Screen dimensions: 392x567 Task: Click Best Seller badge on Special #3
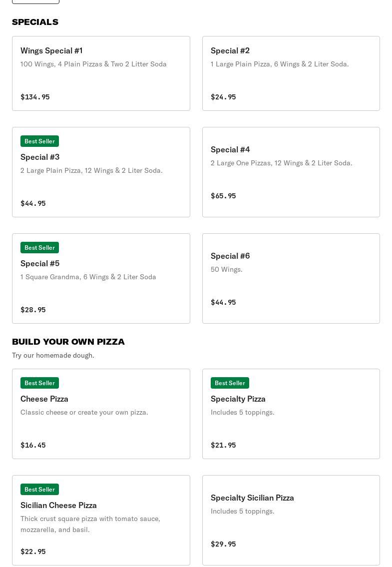tap(39, 141)
